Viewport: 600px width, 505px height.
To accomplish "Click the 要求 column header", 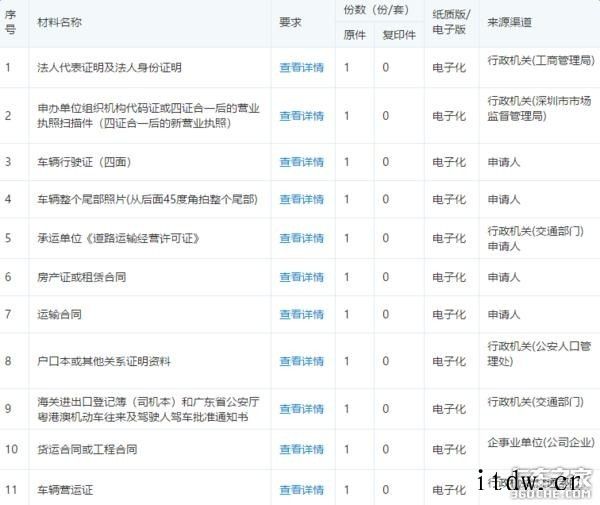I will 290,22.
